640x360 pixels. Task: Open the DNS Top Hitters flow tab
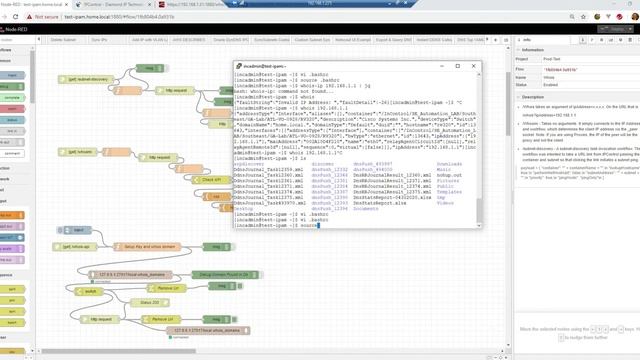469,40
